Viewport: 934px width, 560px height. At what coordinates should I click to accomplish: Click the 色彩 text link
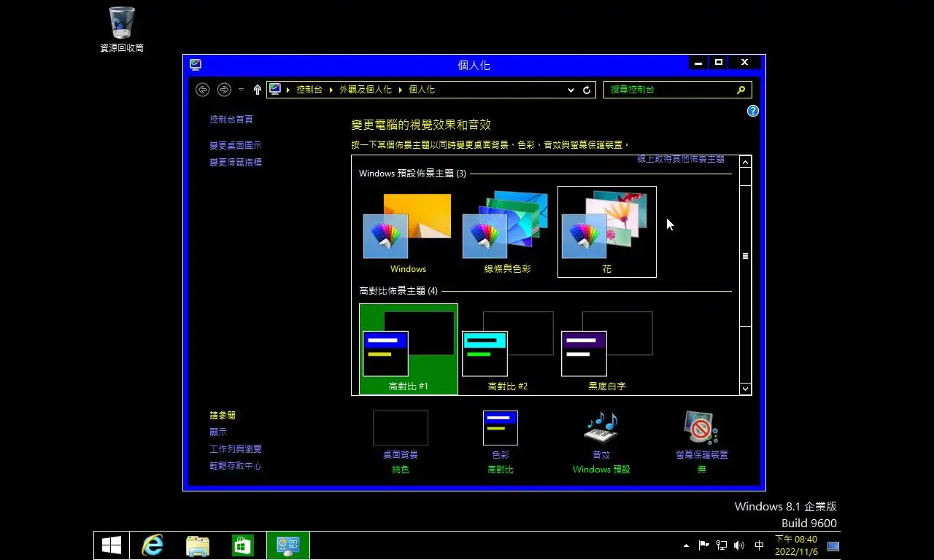coord(501,454)
